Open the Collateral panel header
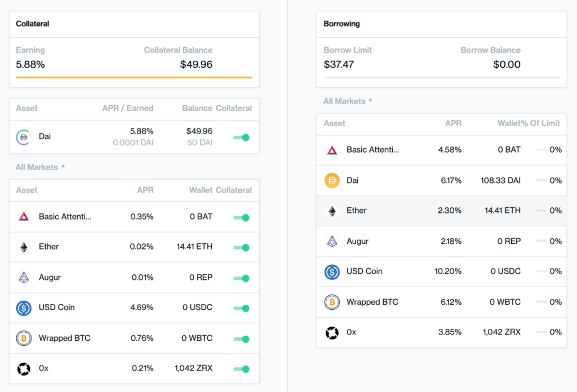The width and height of the screenshot is (577, 392). click(x=33, y=24)
